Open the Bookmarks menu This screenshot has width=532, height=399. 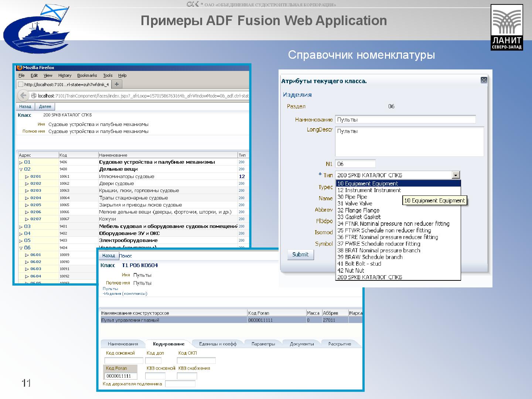[x=86, y=75]
